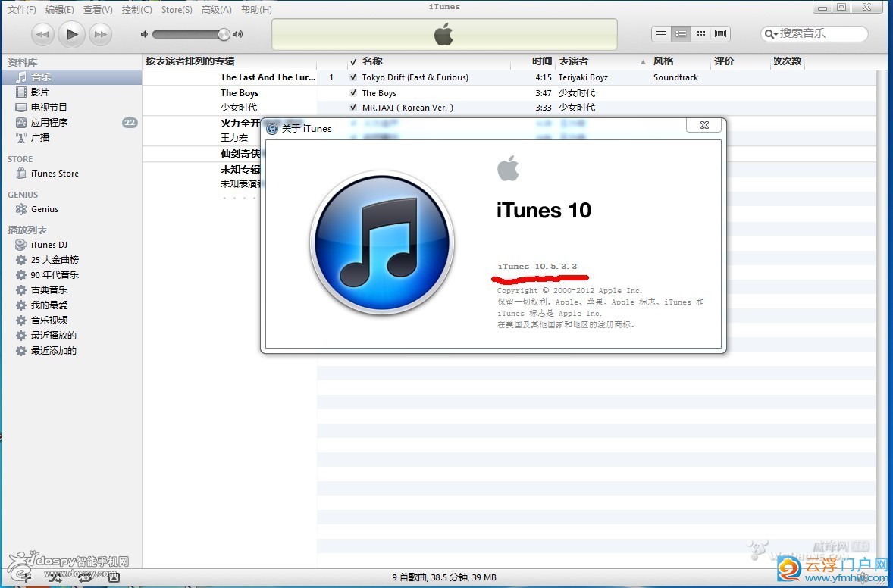893x588 pixels.
Task: Uncheck the Tokyo Drift song checkbox
Action: [353, 77]
